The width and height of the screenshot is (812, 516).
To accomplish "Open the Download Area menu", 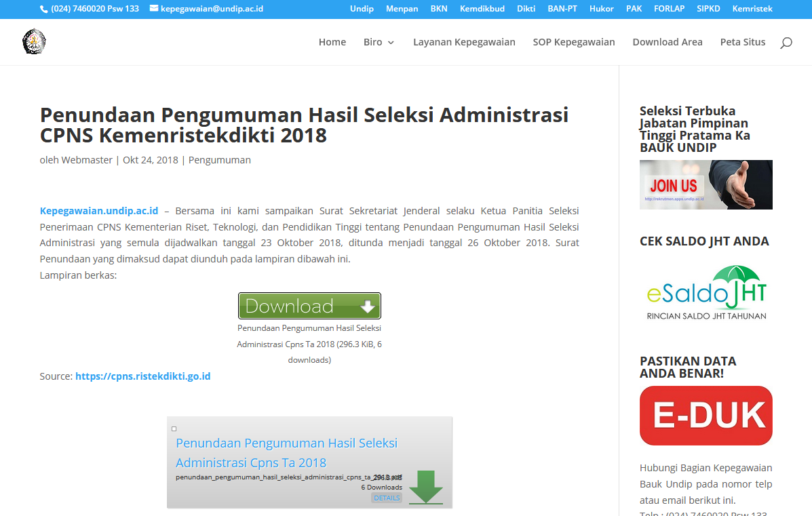I will pos(668,42).
